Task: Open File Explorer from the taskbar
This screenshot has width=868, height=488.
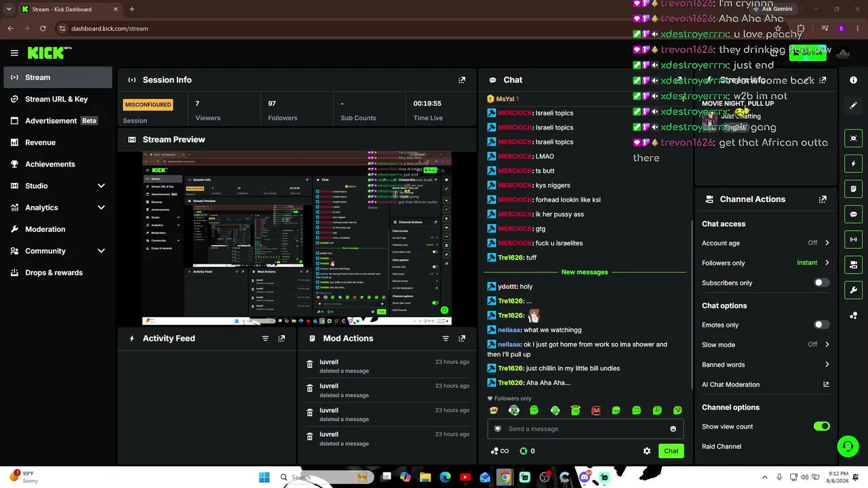Action: tap(425, 477)
